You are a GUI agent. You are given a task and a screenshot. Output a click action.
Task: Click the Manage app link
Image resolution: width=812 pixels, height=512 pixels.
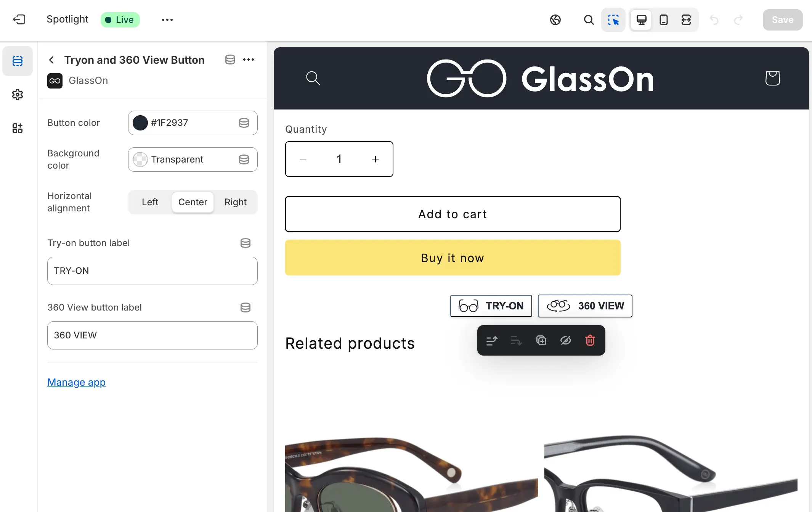[76, 382]
